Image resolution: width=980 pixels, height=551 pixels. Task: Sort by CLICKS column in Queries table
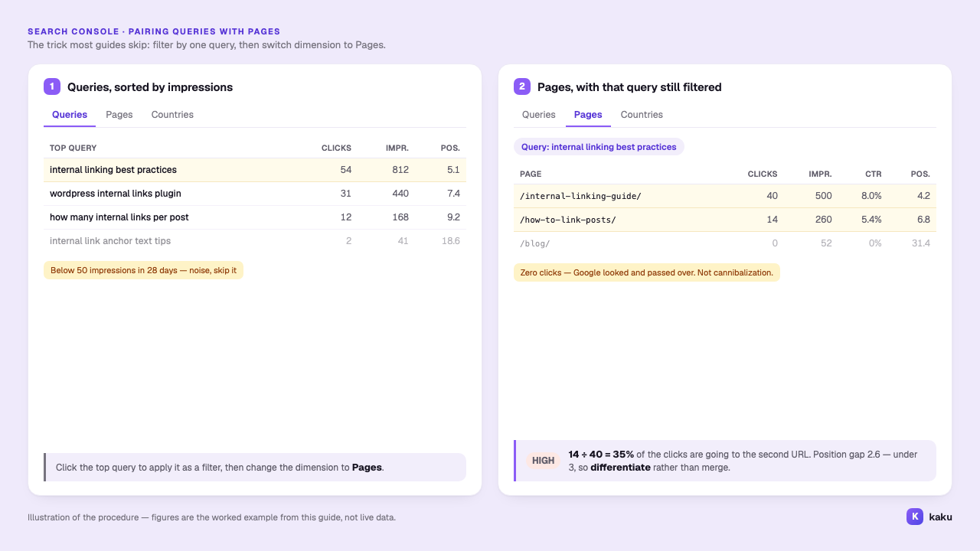point(336,148)
